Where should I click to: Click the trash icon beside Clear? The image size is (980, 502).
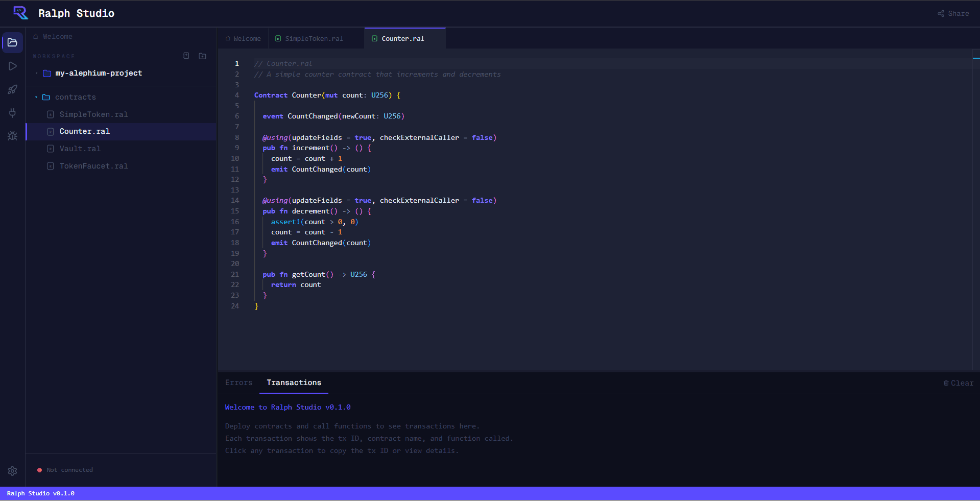click(946, 383)
